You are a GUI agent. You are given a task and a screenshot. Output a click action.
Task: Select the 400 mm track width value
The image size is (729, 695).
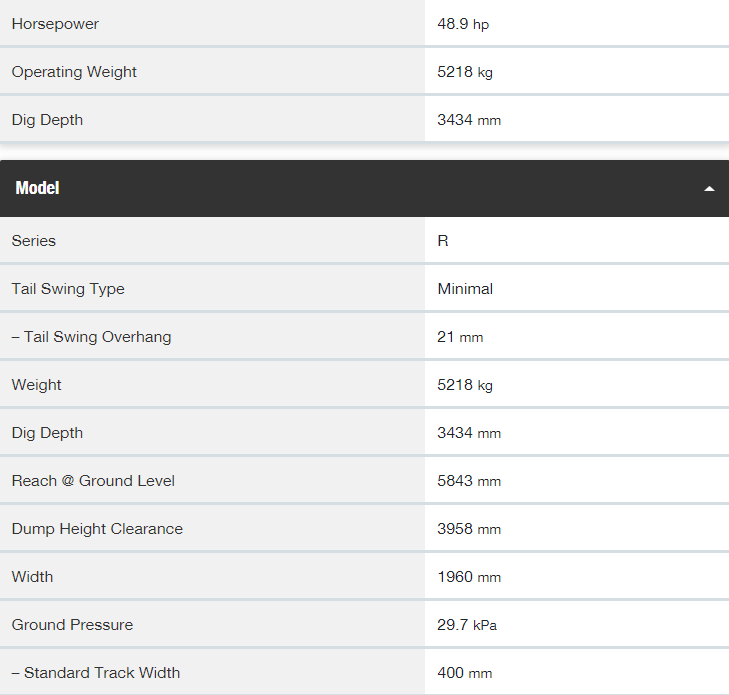coord(464,673)
